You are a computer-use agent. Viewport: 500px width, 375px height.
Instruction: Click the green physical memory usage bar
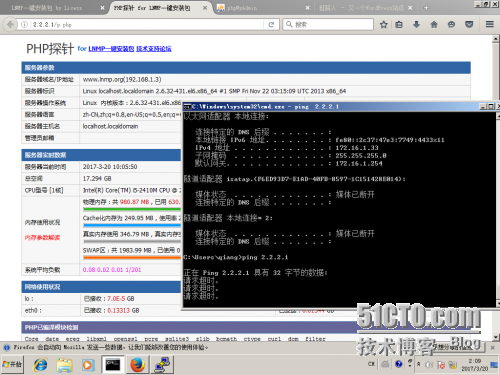[x=132, y=209]
